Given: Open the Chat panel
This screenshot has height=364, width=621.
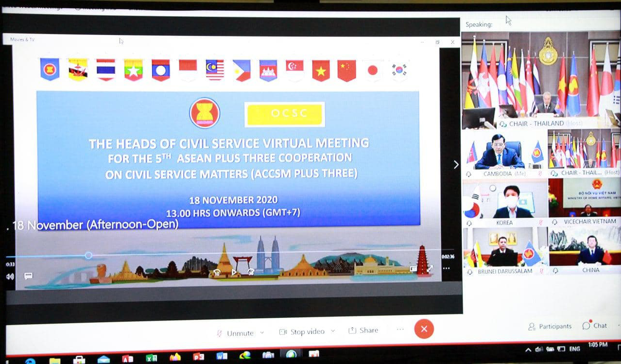Looking at the screenshot, I should click(595, 326).
